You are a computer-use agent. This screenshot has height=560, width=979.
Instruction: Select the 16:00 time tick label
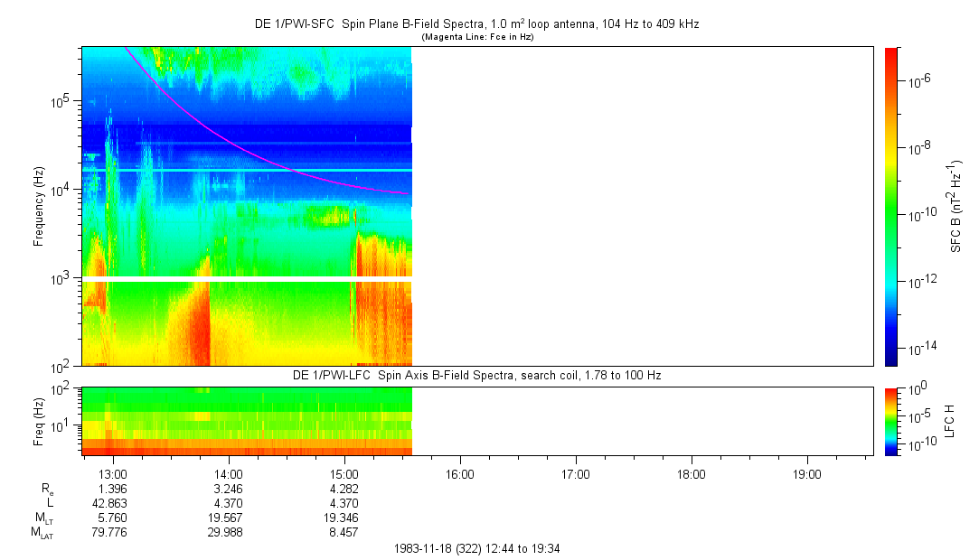(x=459, y=473)
